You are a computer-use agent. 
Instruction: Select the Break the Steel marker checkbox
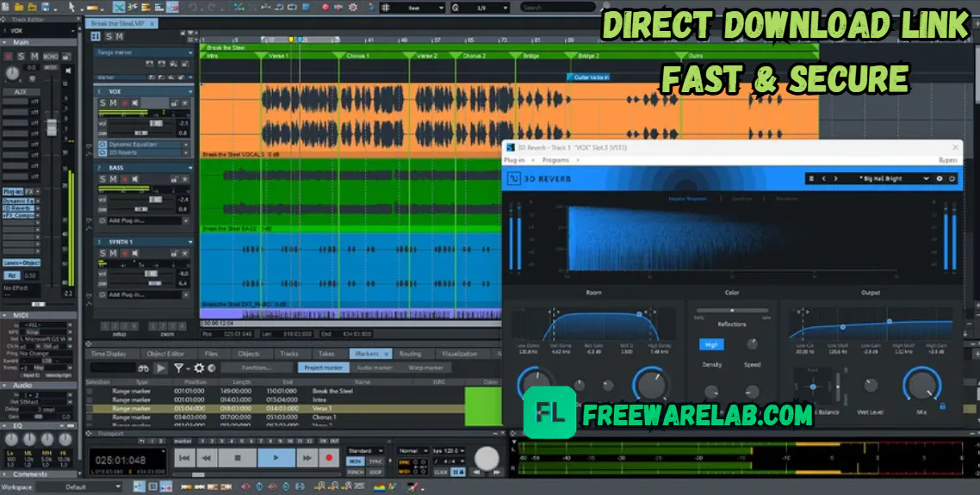pos(90,391)
